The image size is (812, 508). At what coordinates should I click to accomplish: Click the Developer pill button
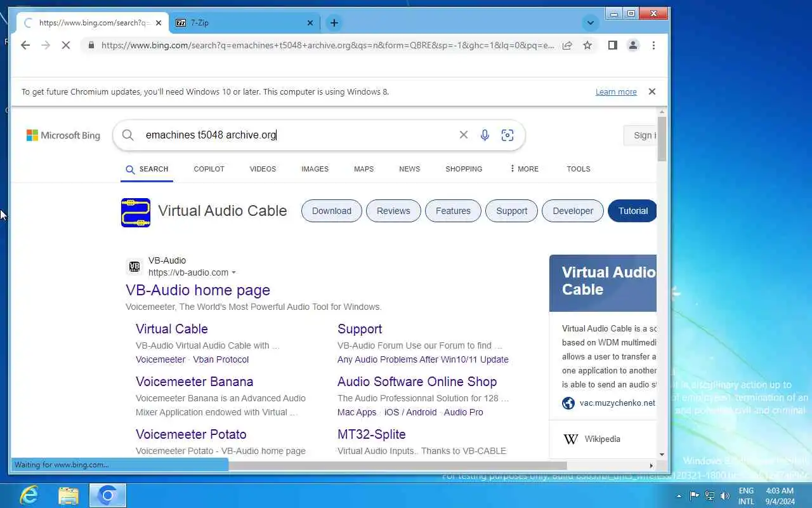[x=573, y=211]
